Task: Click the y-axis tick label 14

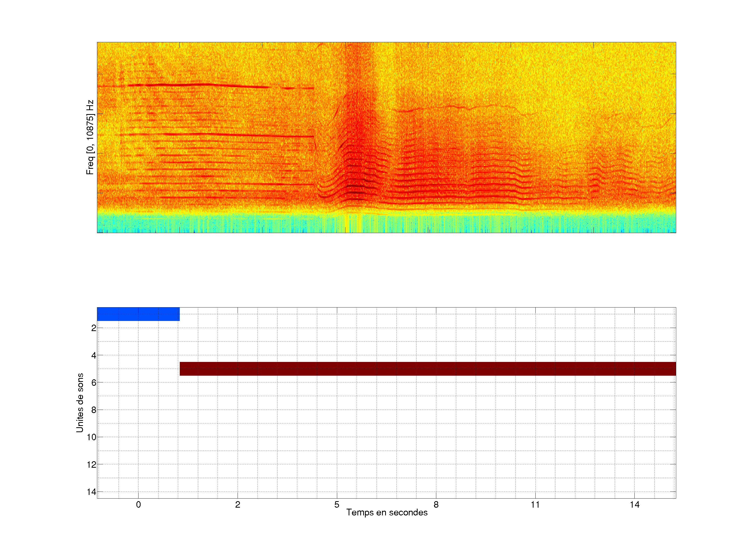Action: 92,492
